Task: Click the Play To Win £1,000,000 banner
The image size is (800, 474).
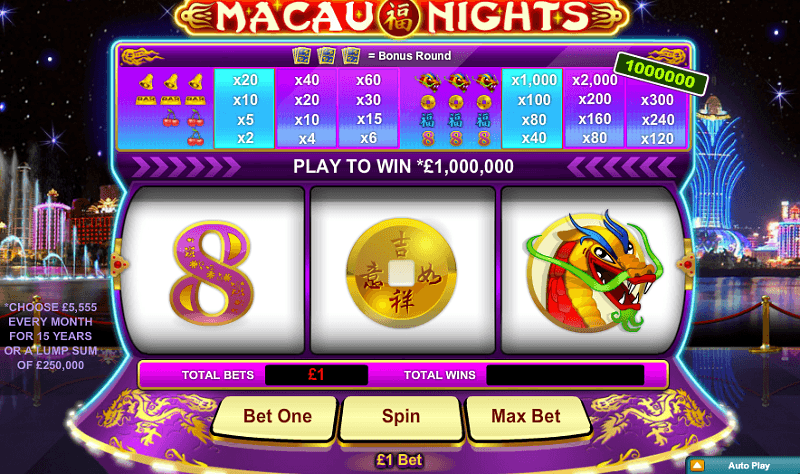Action: click(403, 167)
